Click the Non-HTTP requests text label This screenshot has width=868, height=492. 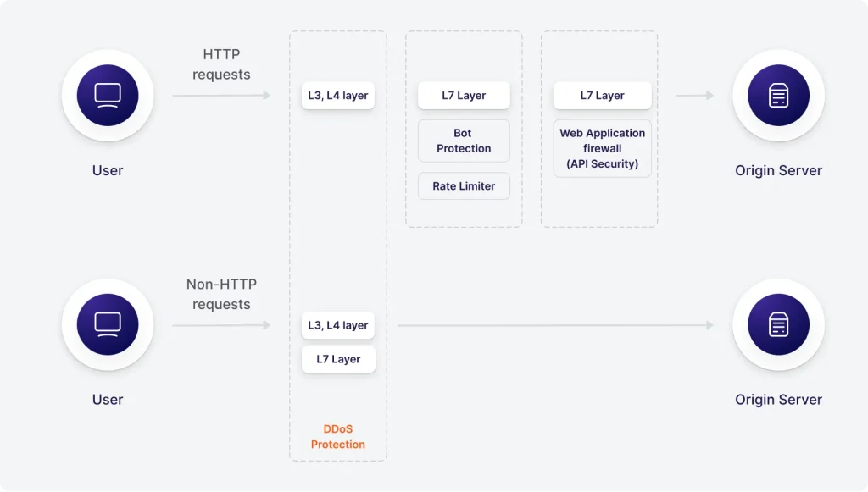(x=221, y=294)
